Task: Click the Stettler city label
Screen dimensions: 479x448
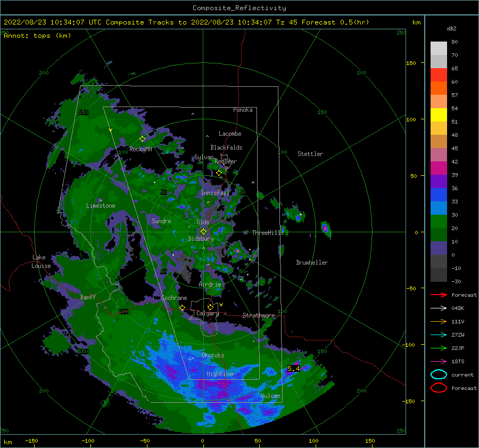Action: coord(310,154)
